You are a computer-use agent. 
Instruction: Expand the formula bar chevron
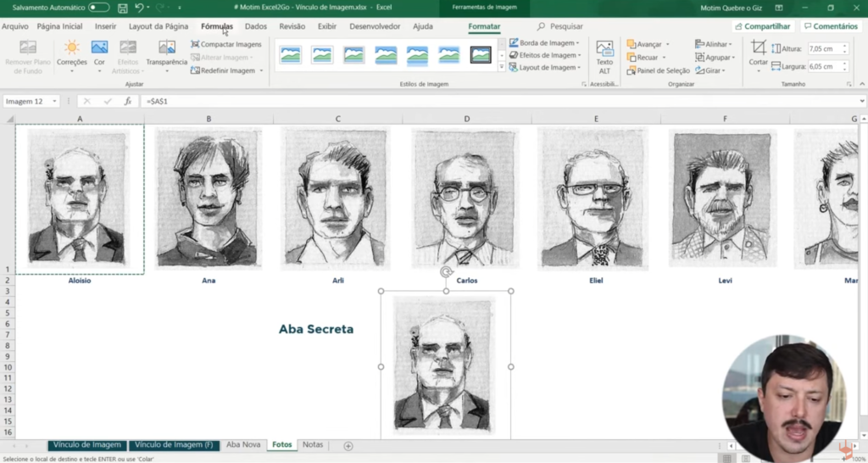862,102
